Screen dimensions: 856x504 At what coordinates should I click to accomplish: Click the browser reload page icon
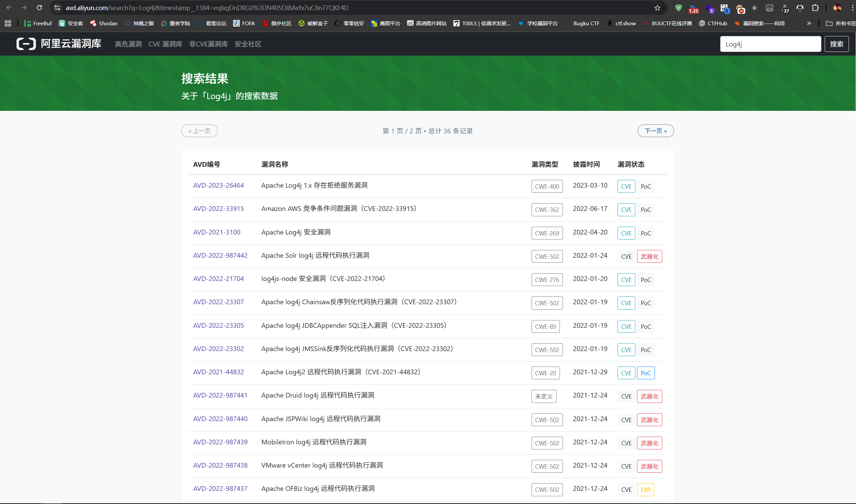click(x=39, y=7)
